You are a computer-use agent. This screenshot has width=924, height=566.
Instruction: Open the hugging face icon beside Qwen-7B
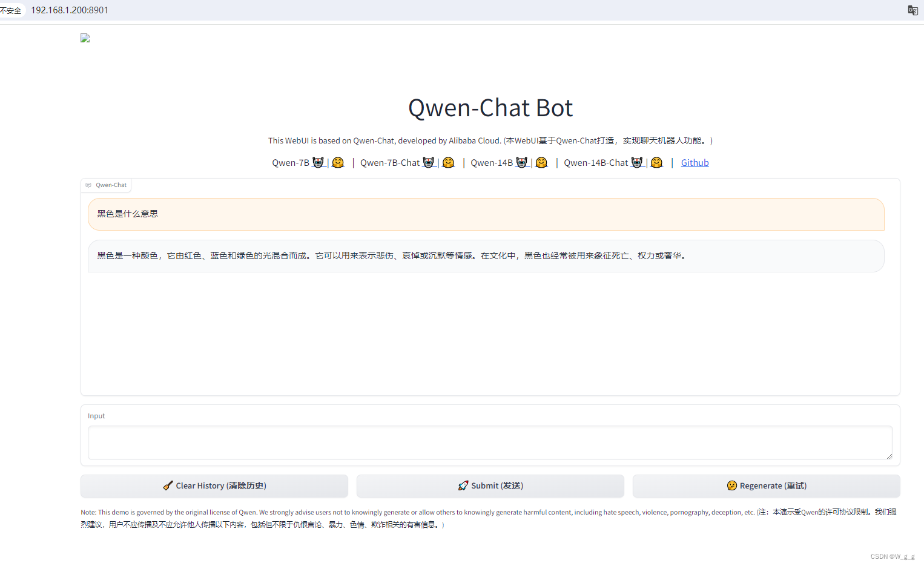click(x=338, y=162)
